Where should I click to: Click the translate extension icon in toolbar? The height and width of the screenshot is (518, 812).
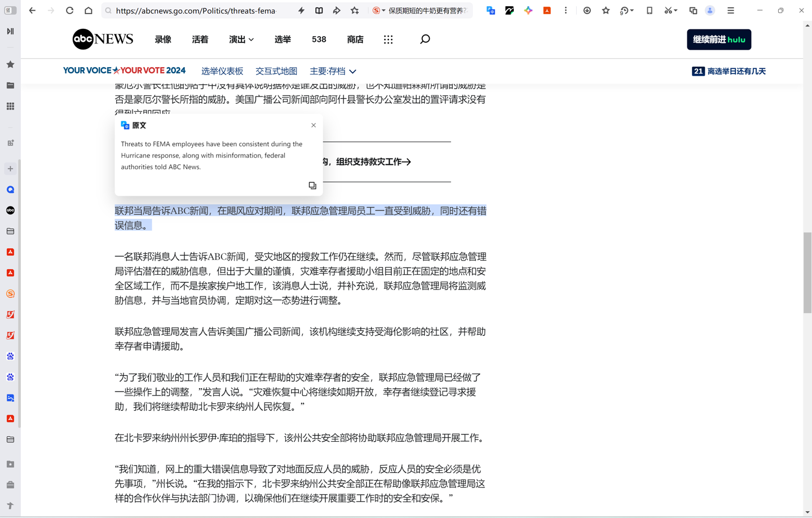pos(491,11)
